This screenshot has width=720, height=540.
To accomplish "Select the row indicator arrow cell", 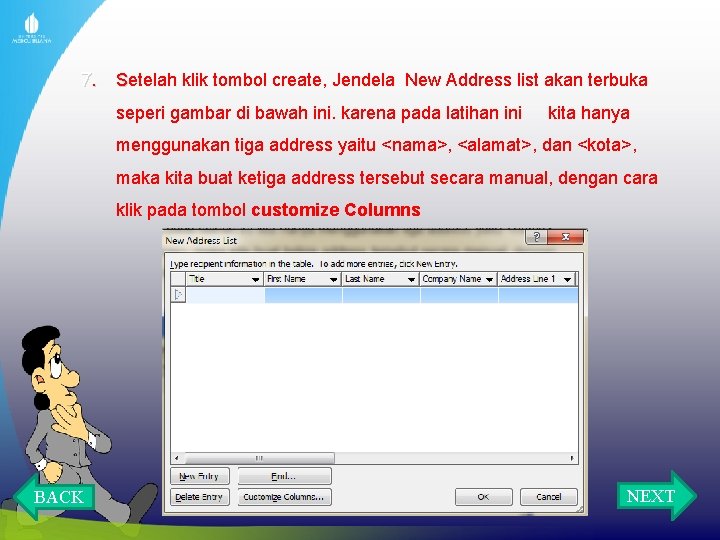I will (178, 294).
